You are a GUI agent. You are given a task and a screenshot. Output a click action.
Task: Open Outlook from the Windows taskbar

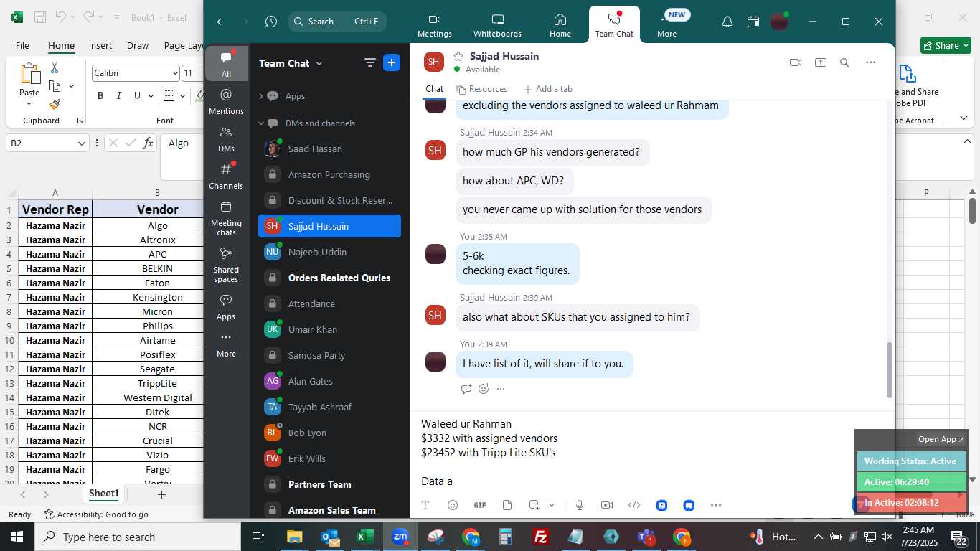(x=329, y=537)
